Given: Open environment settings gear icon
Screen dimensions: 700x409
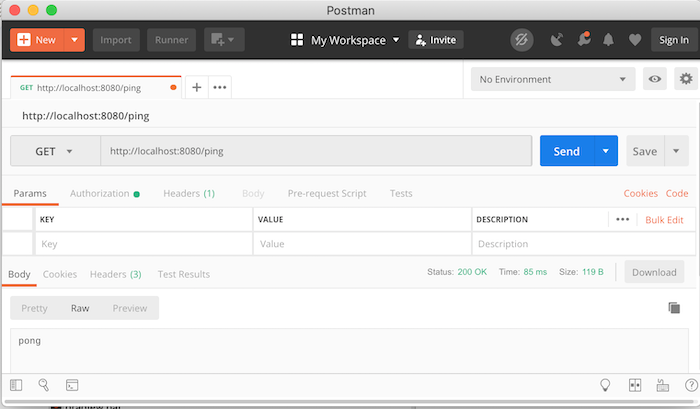Looking at the screenshot, I should pyautogui.click(x=685, y=80).
